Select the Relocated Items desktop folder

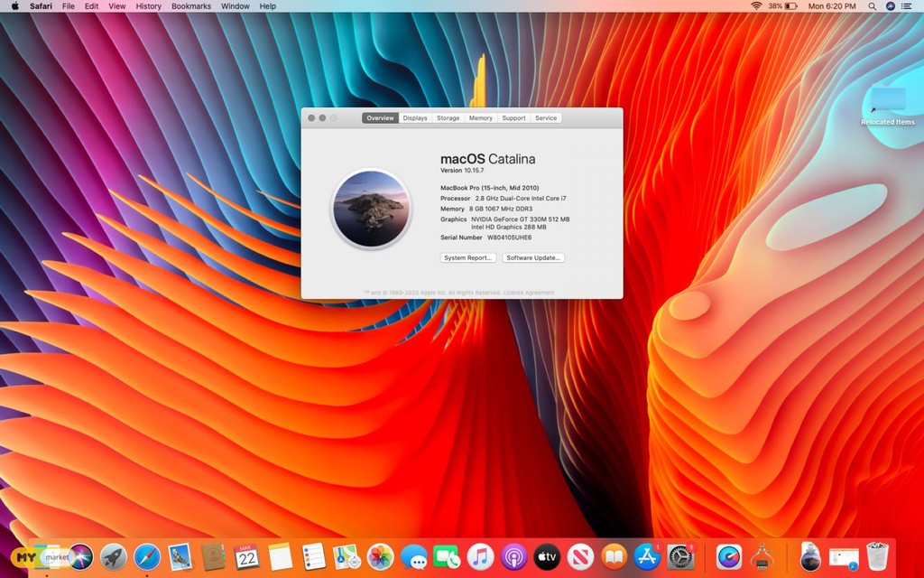point(887,102)
